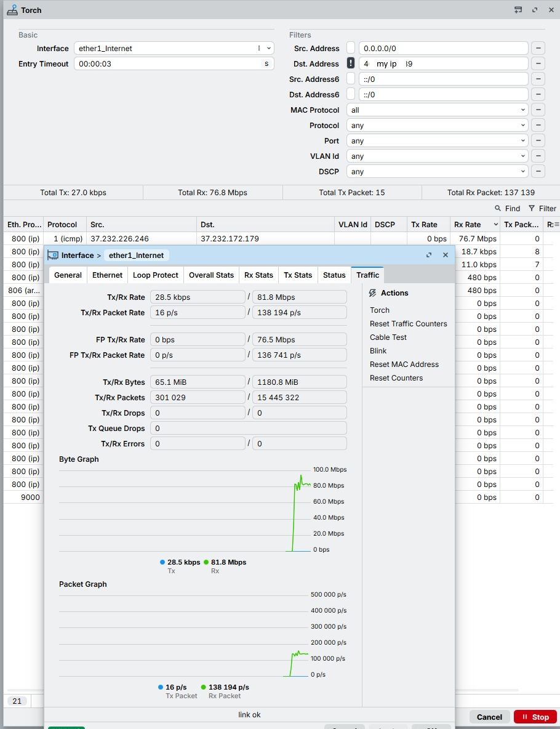Sort by the Rx Rate column header
Image resolution: width=560 pixels, height=729 pixels.
[474, 225]
